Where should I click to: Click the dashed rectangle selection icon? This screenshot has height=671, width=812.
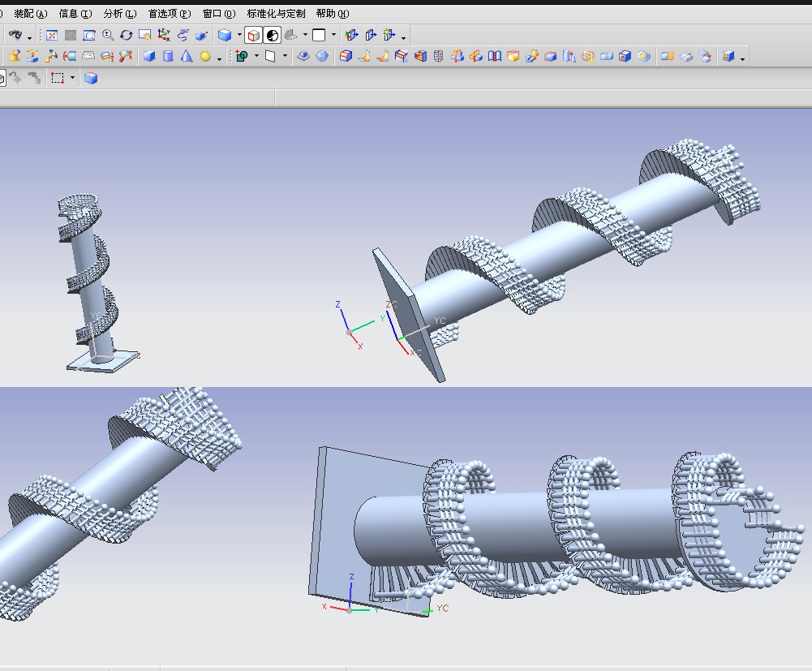pos(58,78)
